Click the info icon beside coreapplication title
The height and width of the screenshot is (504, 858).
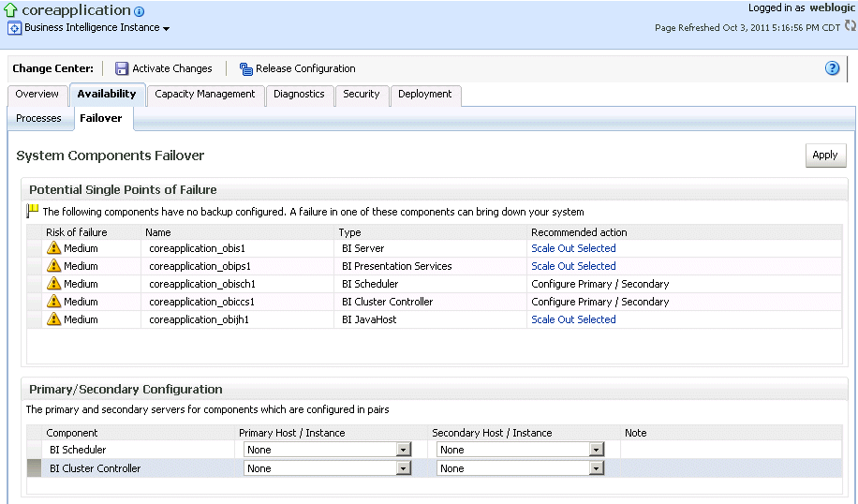click(x=140, y=12)
